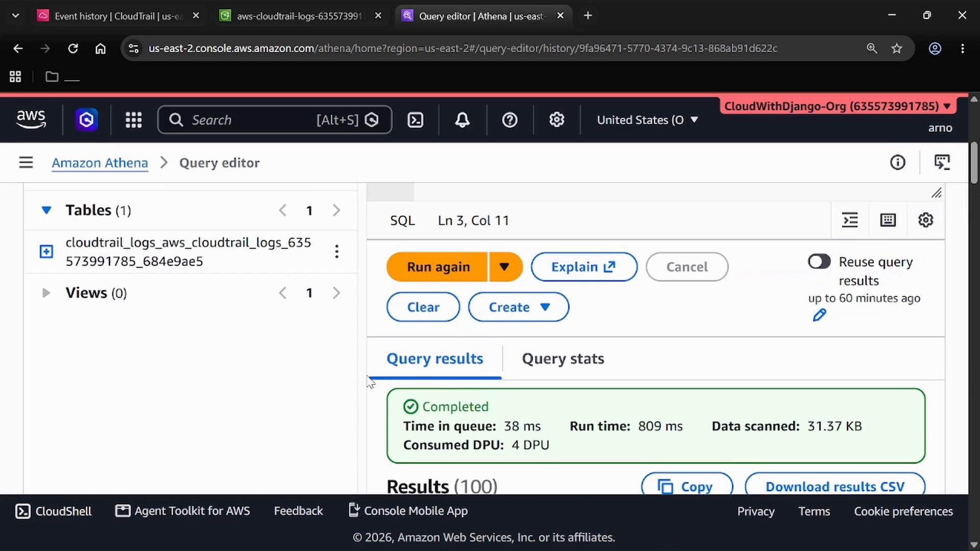Open the AWS home logo

31,120
